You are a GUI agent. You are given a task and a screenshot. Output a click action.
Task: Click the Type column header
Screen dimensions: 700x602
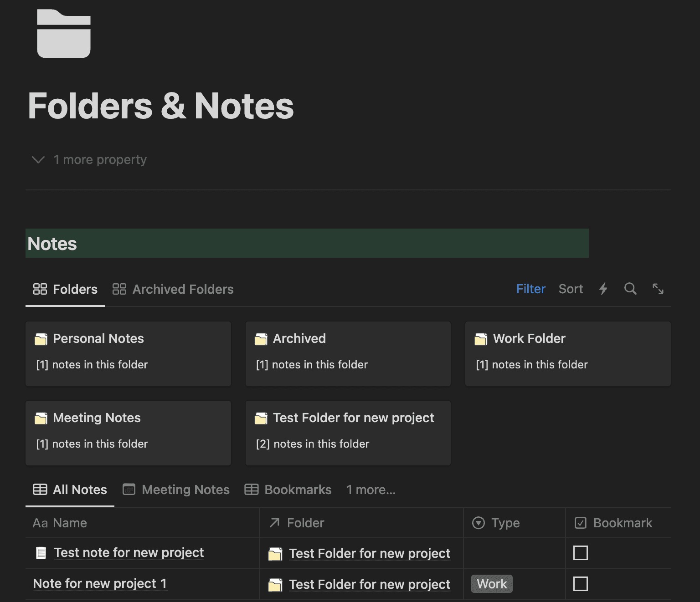[x=515, y=523]
